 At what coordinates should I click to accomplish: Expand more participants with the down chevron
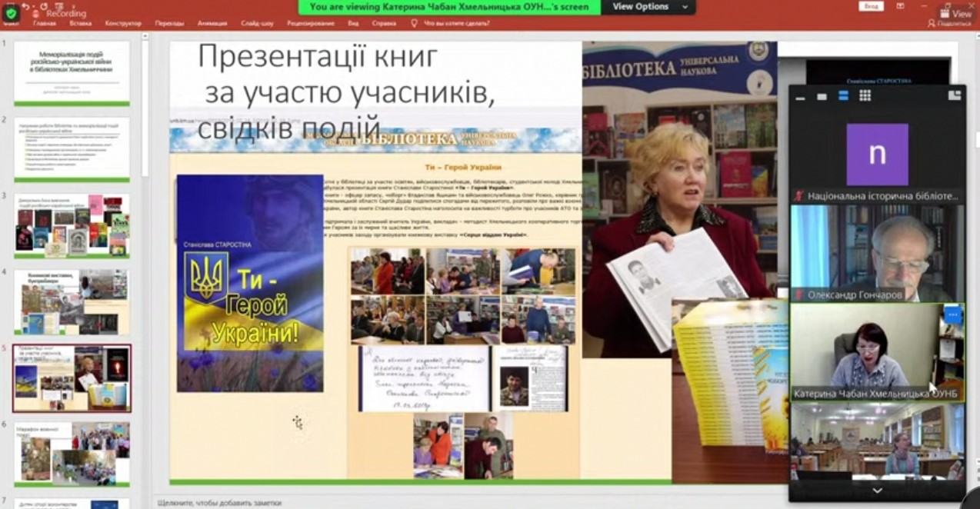[x=877, y=491]
